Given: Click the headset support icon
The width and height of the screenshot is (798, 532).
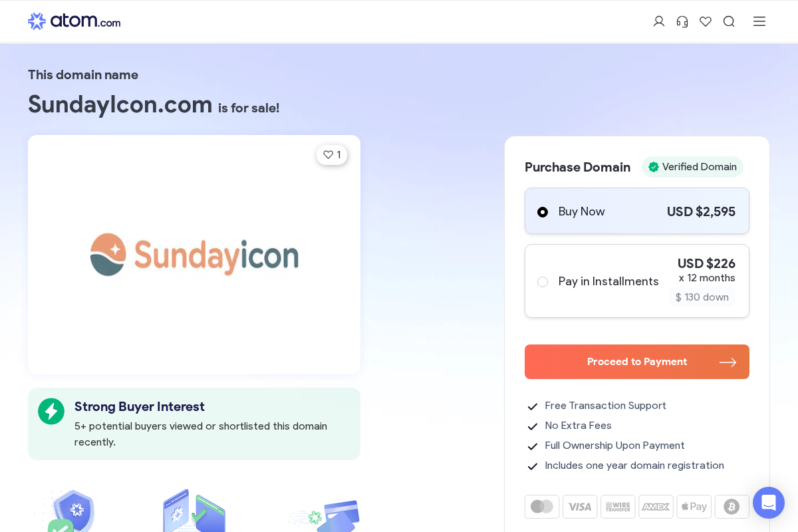Looking at the screenshot, I should coord(682,21).
